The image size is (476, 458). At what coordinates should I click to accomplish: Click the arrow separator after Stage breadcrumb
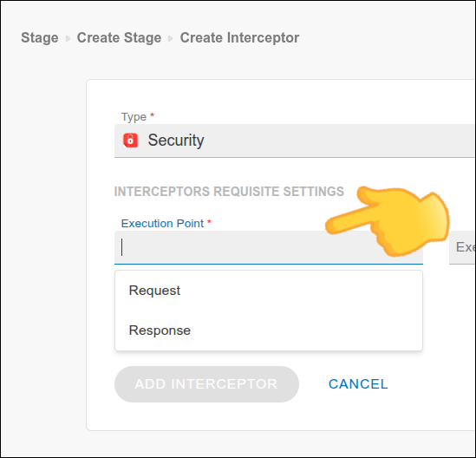pos(68,38)
